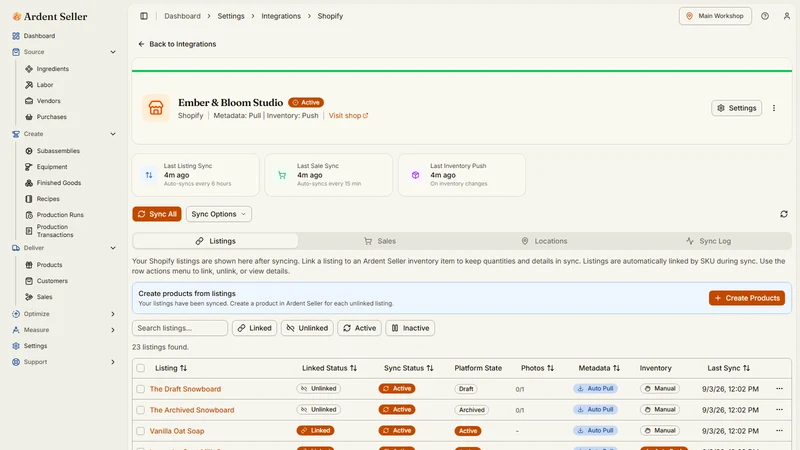The width and height of the screenshot is (800, 450).
Task: Open the user account icon
Action: tap(787, 16)
